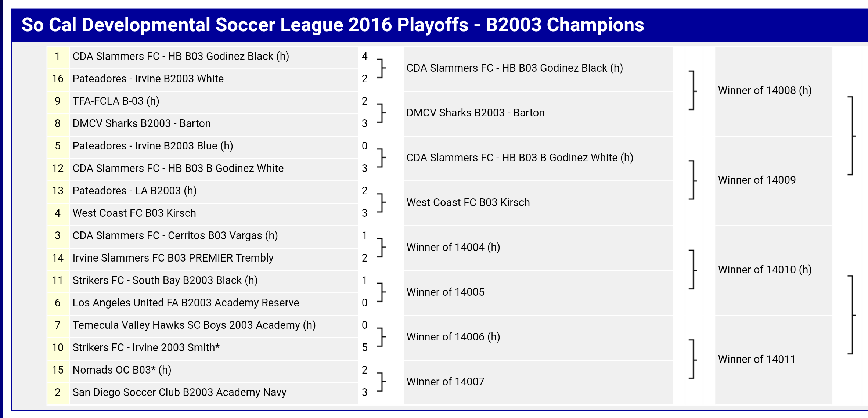
Task: Click the score 5 beside Strikers FC - Irvine
Action: [364, 347]
